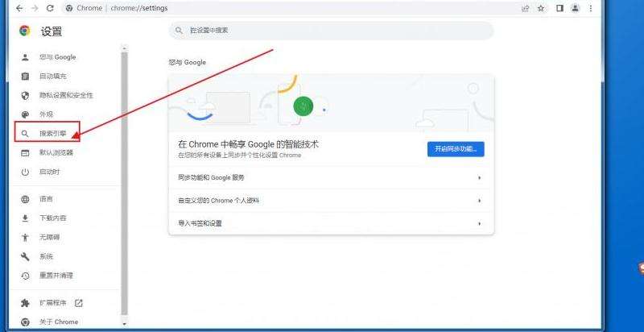
Task: Click the sidebar scrollbar thumb
Action: click(125, 183)
